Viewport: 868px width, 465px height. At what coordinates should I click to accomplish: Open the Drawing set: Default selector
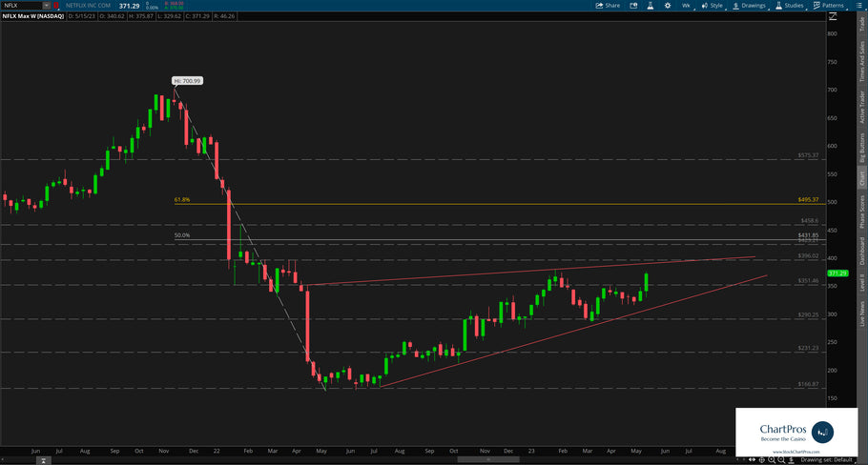[826, 460]
